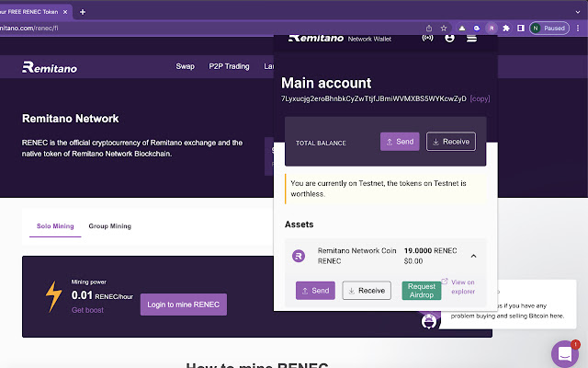Click Login to mine RENEC button
Image resolution: width=588 pixels, height=368 pixels.
point(184,305)
